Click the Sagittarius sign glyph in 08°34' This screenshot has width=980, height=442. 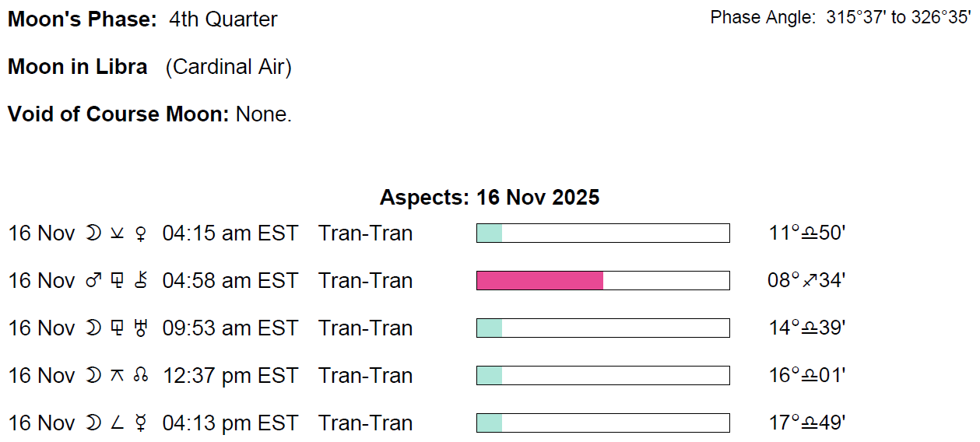811,281
